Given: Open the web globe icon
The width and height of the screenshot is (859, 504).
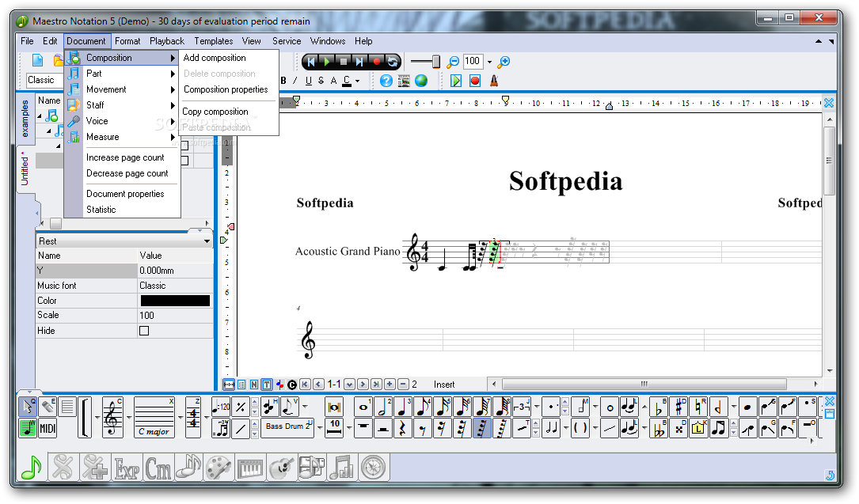Looking at the screenshot, I should click(420, 81).
